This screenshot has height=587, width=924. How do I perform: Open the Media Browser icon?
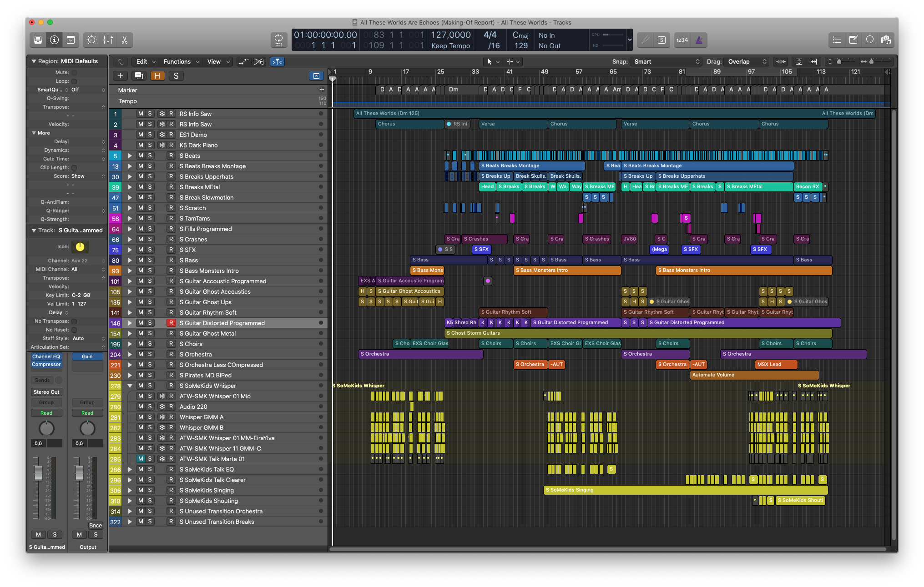pos(886,40)
